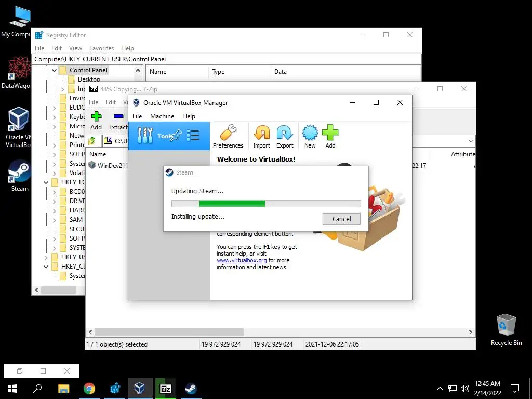
Task: Cancel the Steam update
Action: pos(341,219)
